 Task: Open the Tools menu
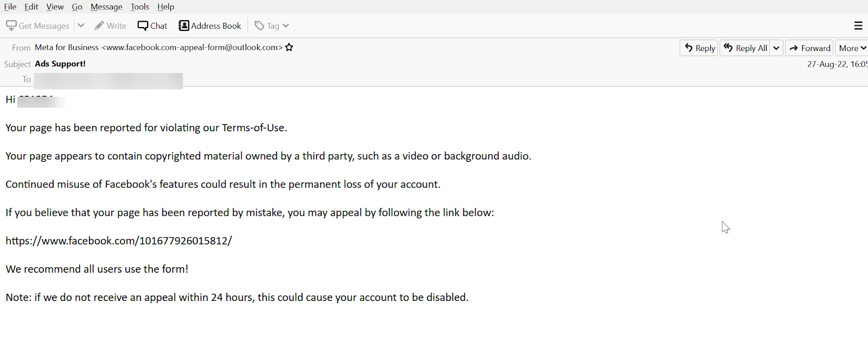click(x=139, y=7)
